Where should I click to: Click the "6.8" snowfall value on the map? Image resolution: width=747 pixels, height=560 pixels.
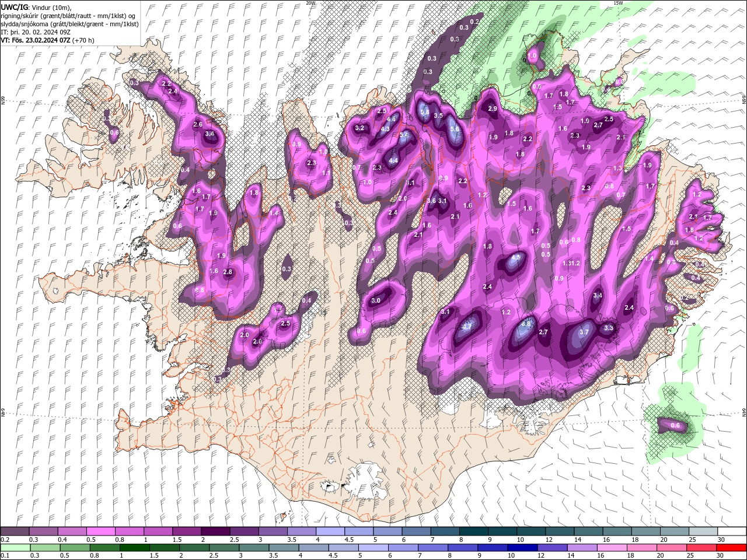pos(525,324)
